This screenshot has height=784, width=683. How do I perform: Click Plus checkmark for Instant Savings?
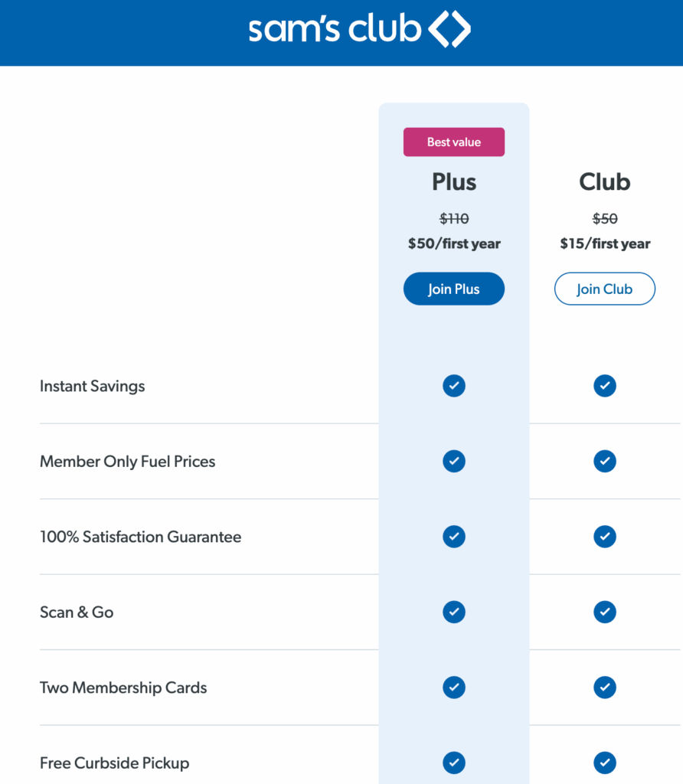click(x=454, y=386)
